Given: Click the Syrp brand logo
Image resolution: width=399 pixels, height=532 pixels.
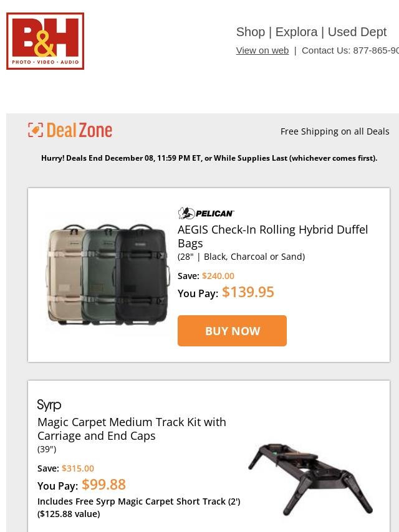Looking at the screenshot, I should pyautogui.click(x=49, y=405).
